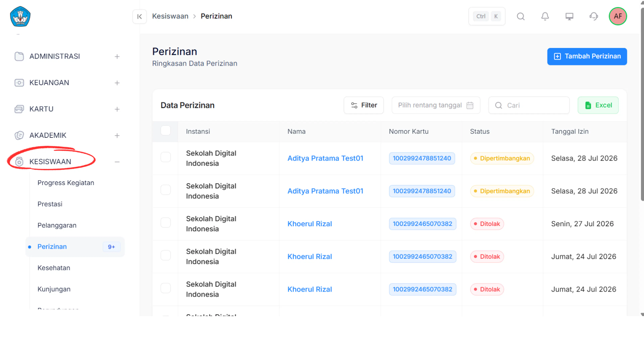Screen dimensions: 644x362
Task: Click the Kesiswaan sidebar icon
Action: pyautogui.click(x=19, y=162)
